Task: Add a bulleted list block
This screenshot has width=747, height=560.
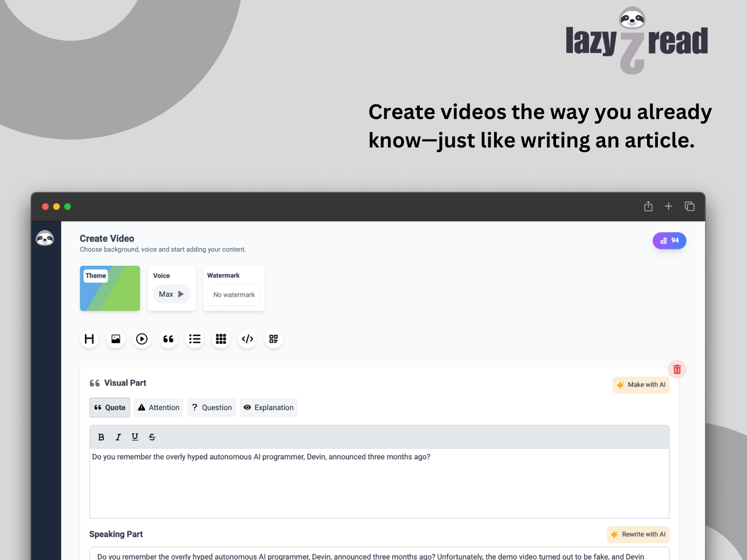Action: [195, 339]
